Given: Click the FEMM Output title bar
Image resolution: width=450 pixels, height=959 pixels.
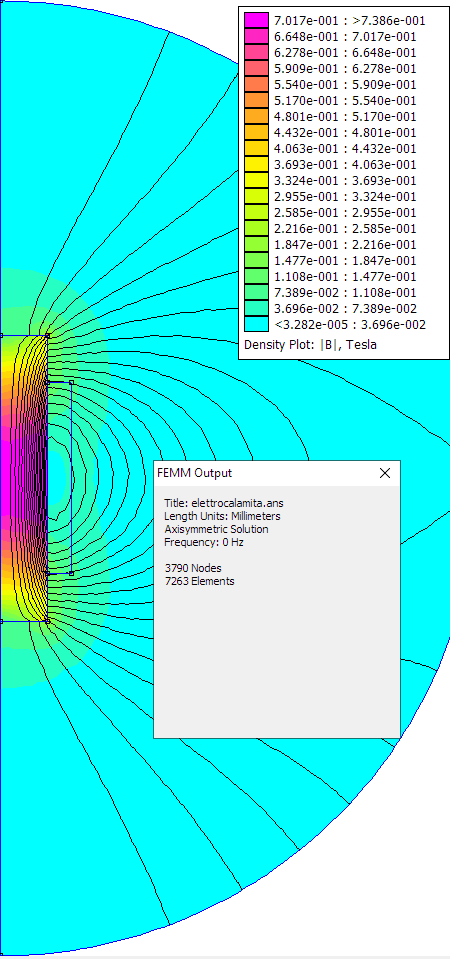Looking at the screenshot, I should click(x=265, y=473).
